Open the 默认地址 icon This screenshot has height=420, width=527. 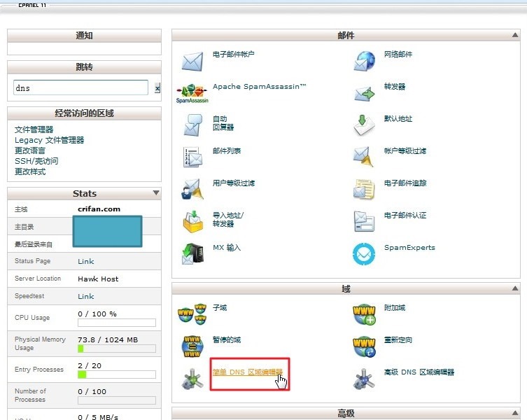pyautogui.click(x=364, y=125)
